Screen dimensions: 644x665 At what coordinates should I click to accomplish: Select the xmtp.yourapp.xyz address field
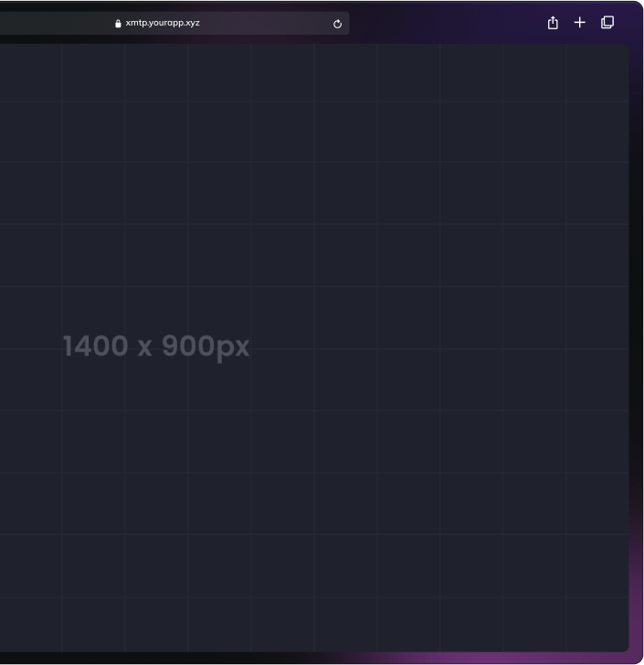coord(174,23)
